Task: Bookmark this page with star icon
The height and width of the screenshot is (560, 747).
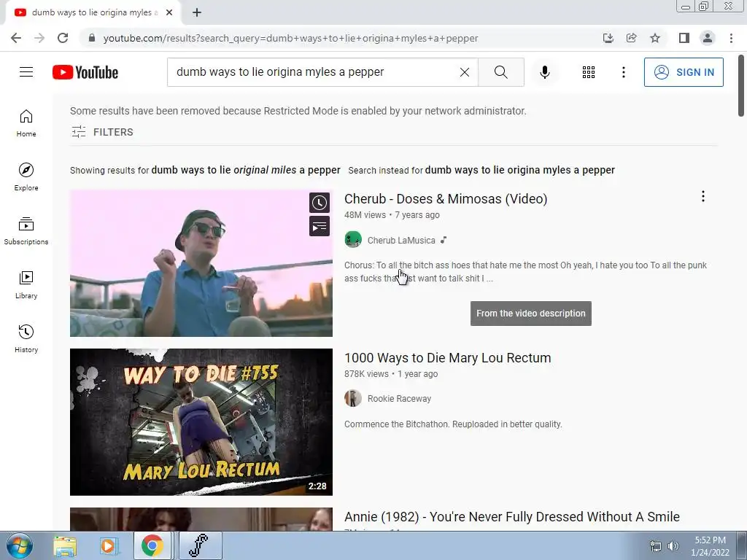Action: (x=655, y=38)
